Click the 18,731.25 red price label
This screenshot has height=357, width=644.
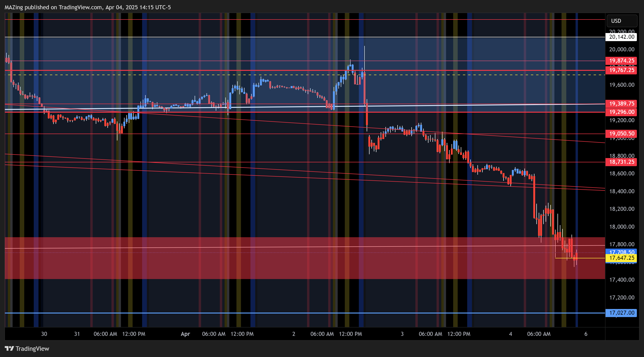[621, 162]
